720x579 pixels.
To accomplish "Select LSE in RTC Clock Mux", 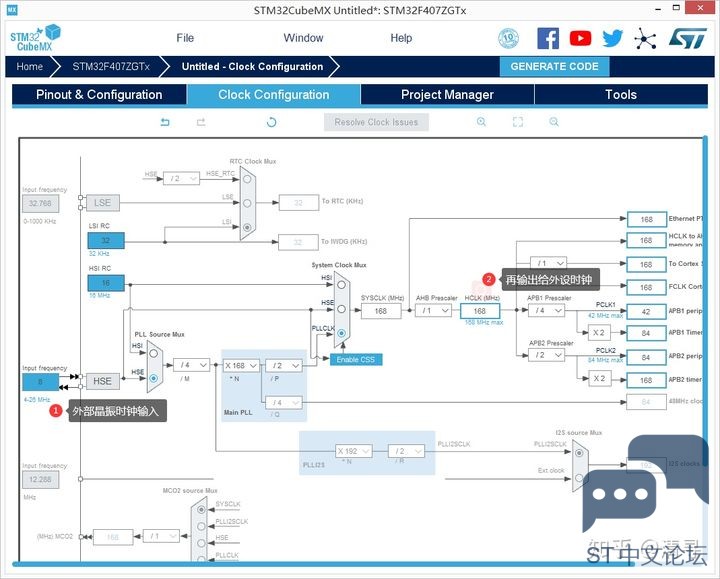I will [247, 203].
